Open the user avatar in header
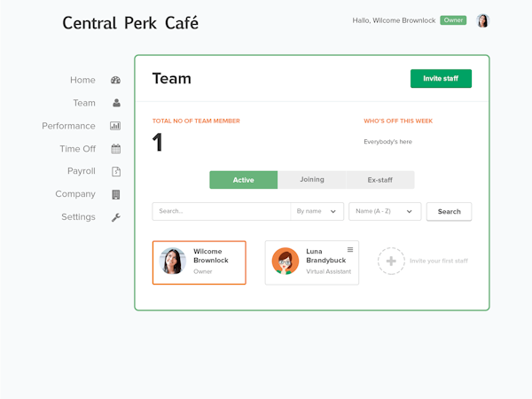 click(x=483, y=20)
